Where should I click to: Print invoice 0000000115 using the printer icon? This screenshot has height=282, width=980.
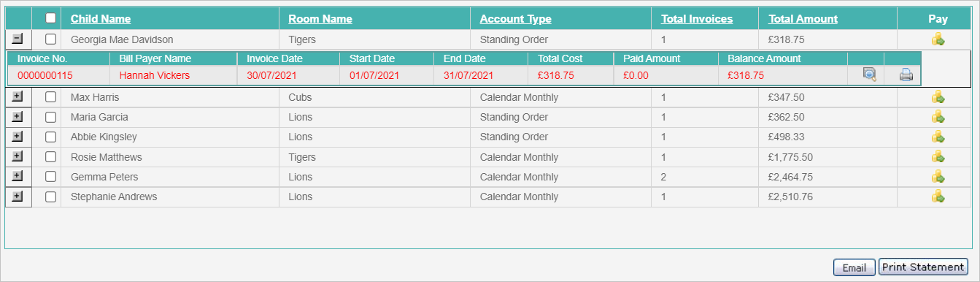[x=906, y=75]
